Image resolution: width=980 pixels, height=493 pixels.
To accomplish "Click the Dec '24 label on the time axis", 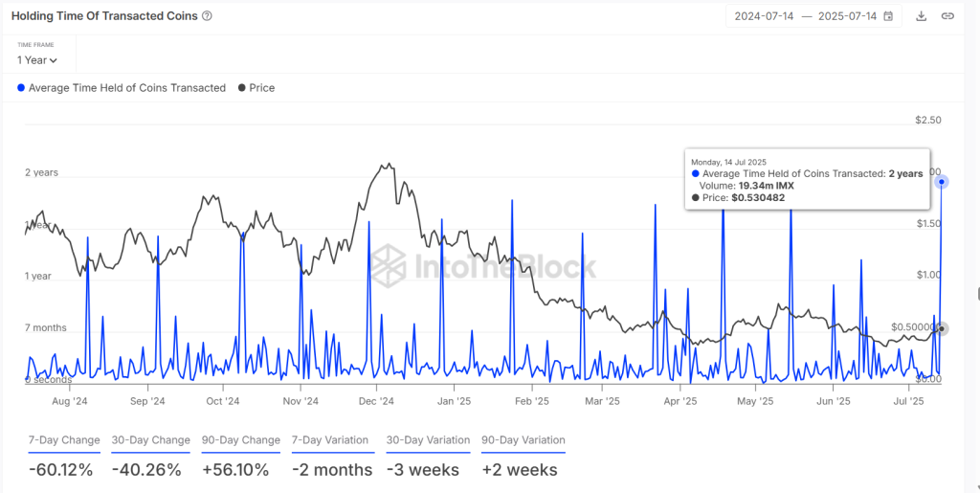I will tap(377, 402).
